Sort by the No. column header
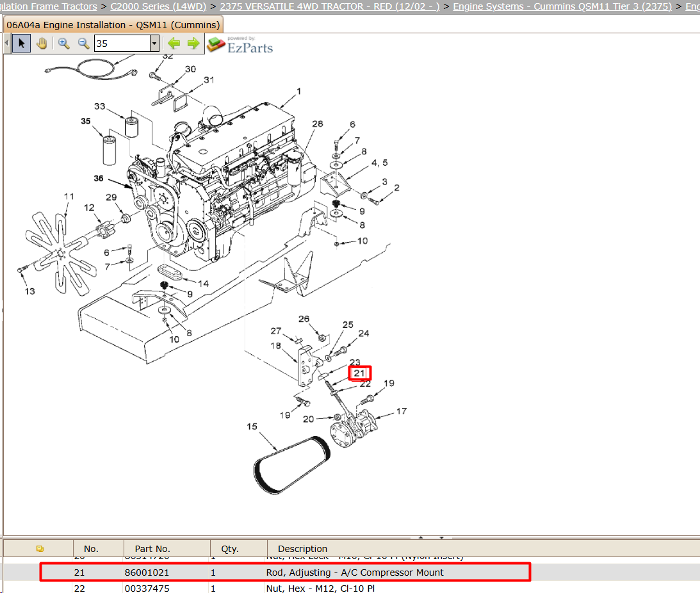Image resolution: width=700 pixels, height=593 pixels. point(91,549)
